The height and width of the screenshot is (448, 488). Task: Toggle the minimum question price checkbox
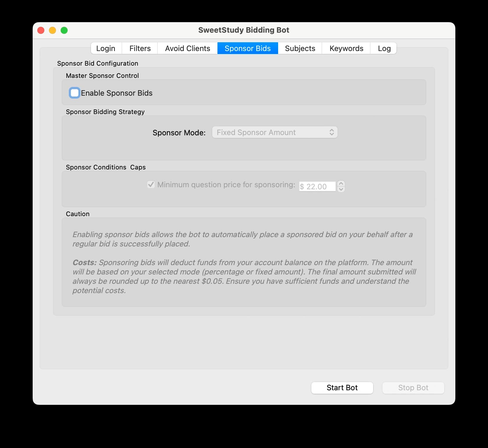tap(151, 185)
